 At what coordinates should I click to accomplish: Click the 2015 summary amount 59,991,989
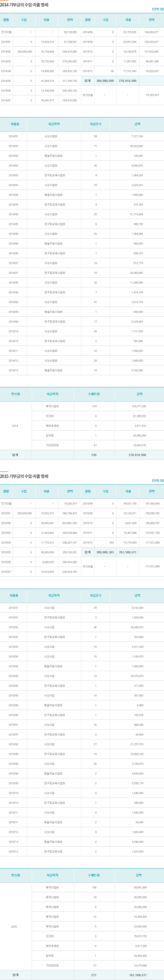click(140, 887)
